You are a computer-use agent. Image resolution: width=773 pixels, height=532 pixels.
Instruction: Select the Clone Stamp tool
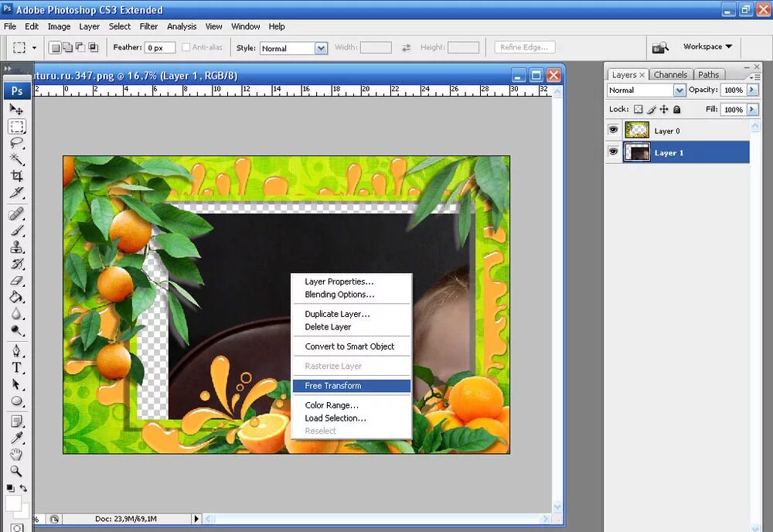pos(16,247)
